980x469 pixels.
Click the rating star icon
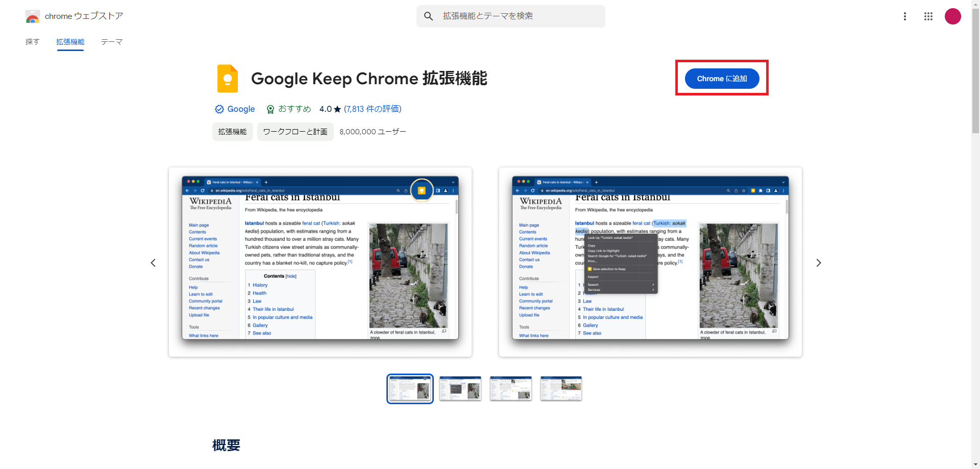point(337,109)
